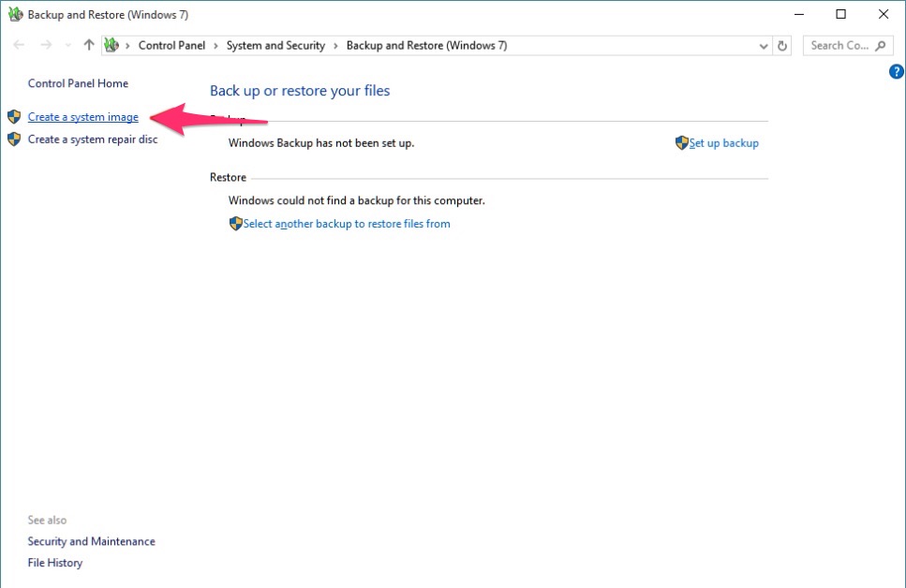
Task: Minimize the Backup and Restore window
Action: click(x=799, y=14)
